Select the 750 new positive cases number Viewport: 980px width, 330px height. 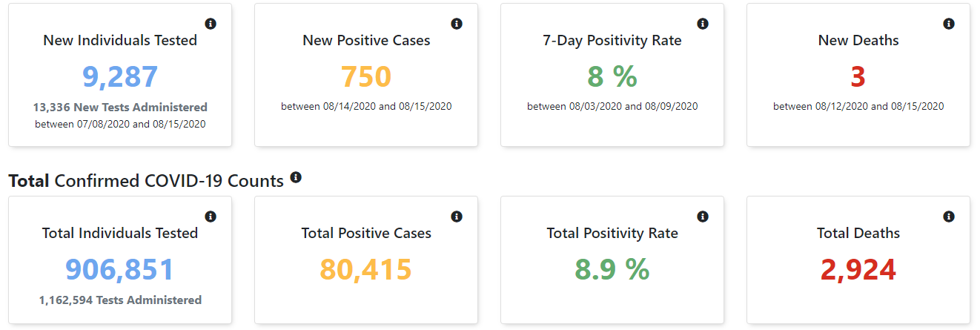(x=366, y=77)
